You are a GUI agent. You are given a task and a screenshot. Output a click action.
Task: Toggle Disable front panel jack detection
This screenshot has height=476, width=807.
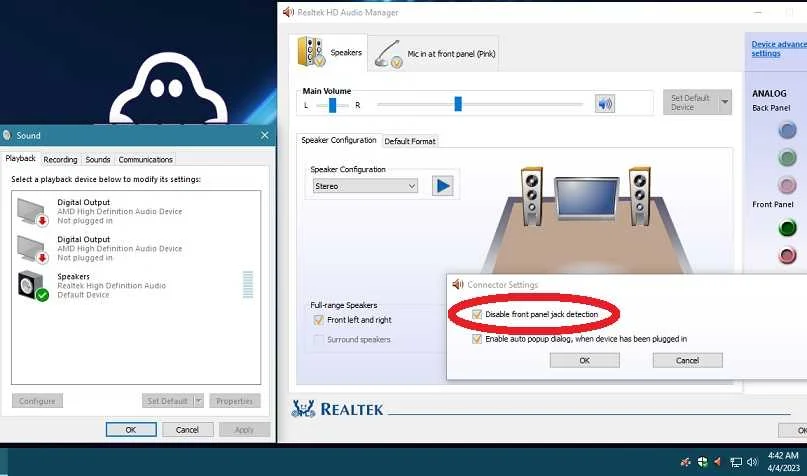pos(477,314)
